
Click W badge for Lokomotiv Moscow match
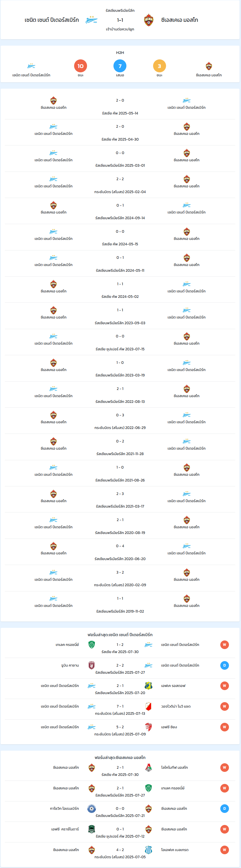[224, 768]
